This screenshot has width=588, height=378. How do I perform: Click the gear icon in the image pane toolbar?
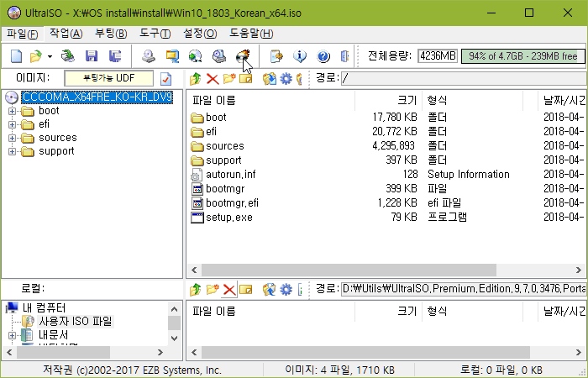286,79
